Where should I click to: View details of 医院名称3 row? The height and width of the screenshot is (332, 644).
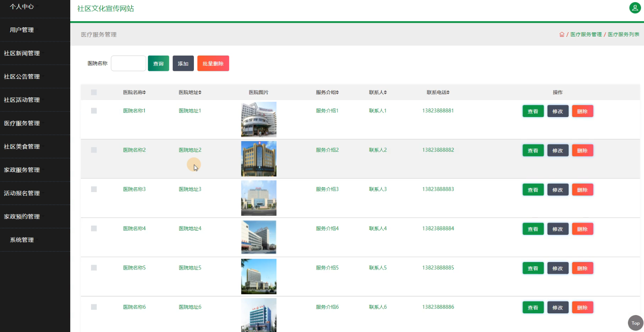click(x=533, y=190)
